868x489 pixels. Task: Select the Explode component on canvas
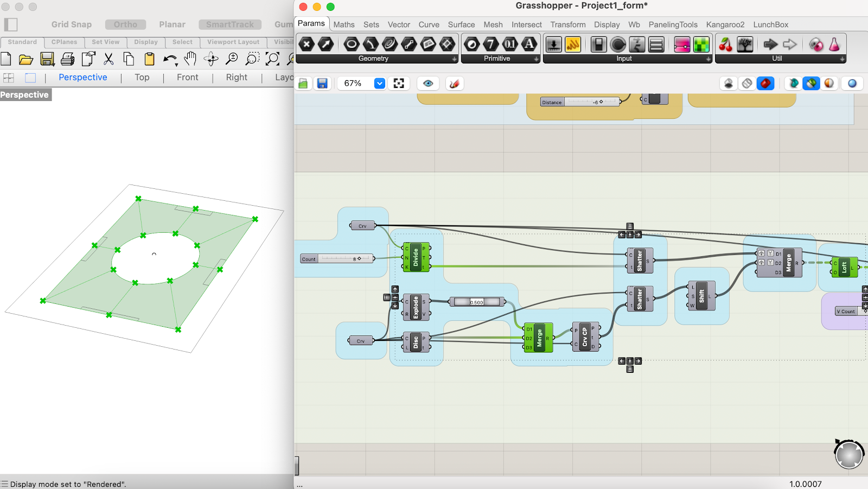tap(416, 307)
